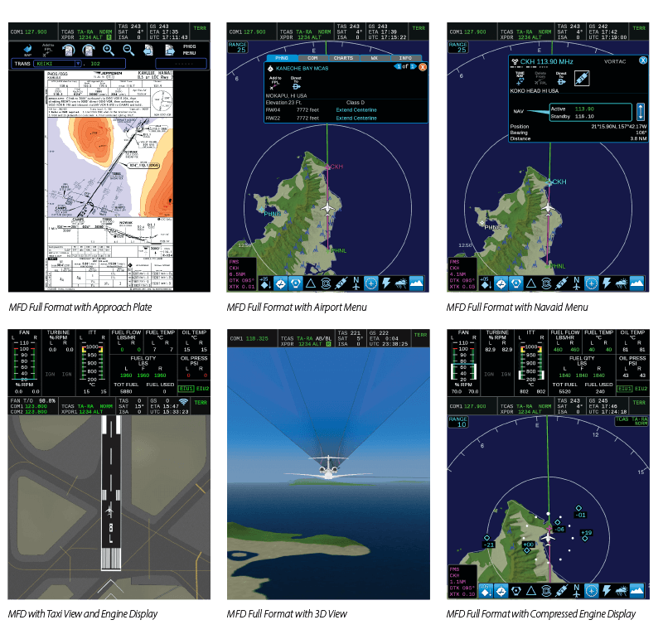Close the Kaneohe Bay MCAS airport menu

click(423, 66)
